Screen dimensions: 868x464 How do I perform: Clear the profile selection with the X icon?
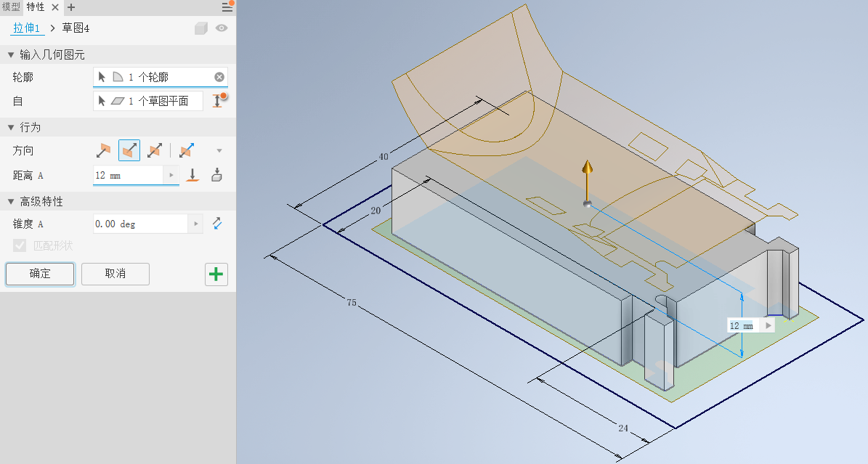tap(219, 77)
